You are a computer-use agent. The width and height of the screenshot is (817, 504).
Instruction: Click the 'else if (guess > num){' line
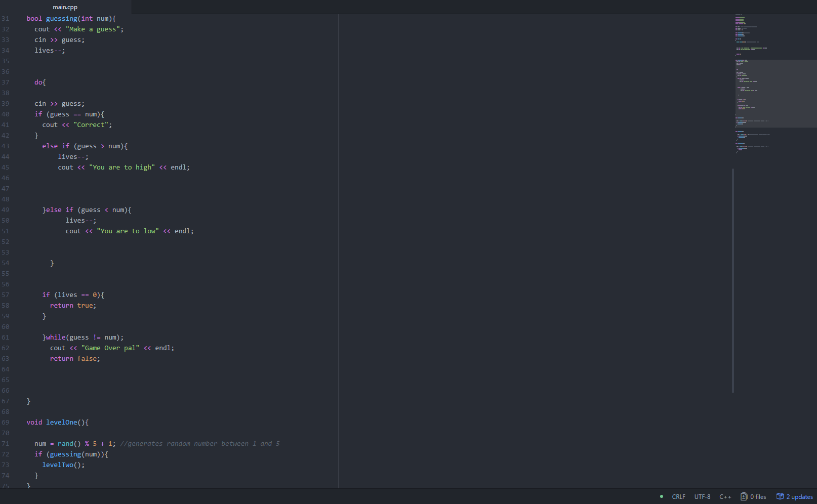85,146
